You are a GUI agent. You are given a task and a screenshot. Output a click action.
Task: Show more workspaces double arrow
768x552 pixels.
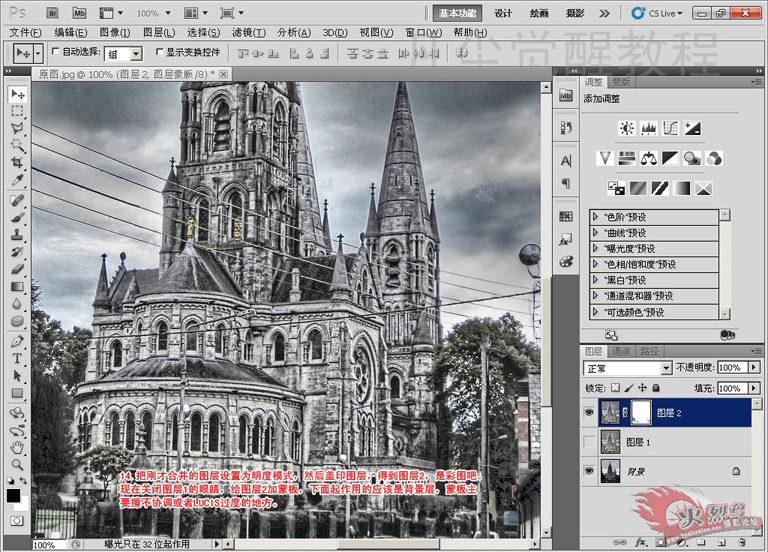[x=605, y=13]
